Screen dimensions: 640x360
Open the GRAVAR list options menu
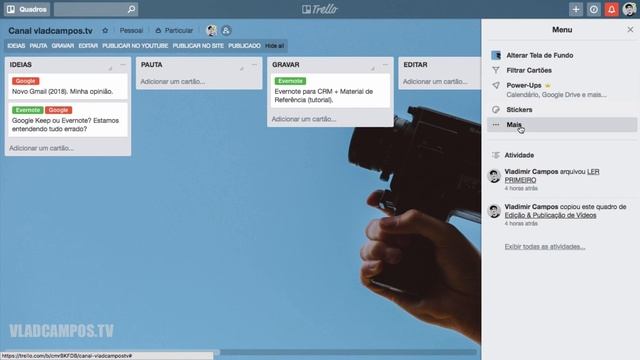(x=385, y=64)
